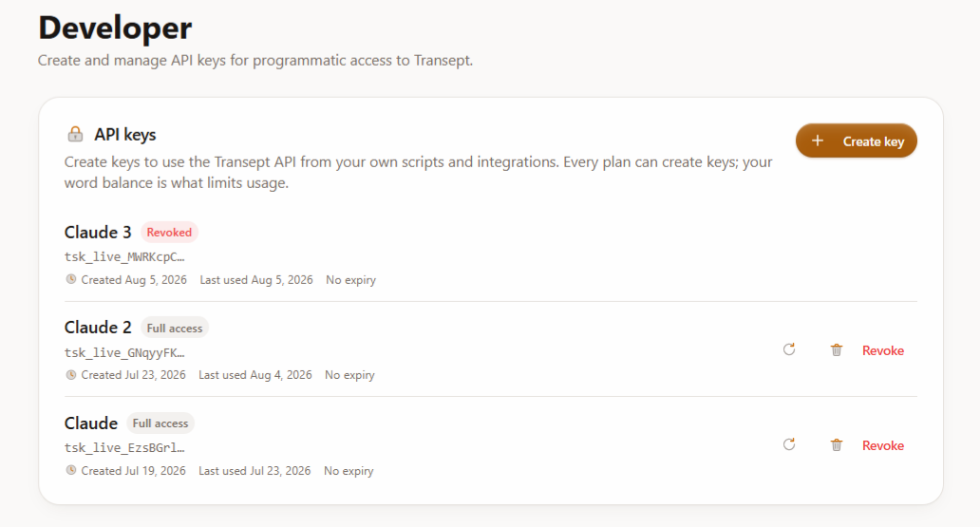Screen dimensions: 980x527
Task: Revoke the Claude 2 key
Action: point(882,350)
